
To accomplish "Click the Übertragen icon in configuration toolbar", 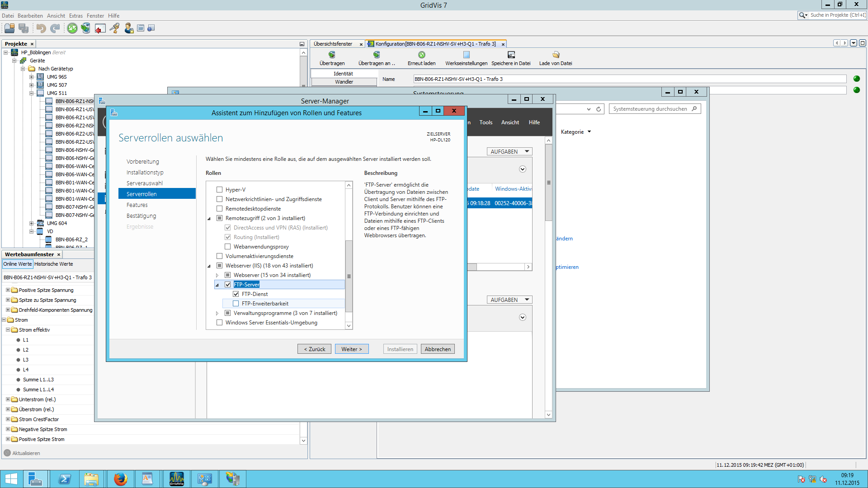I will click(x=332, y=55).
